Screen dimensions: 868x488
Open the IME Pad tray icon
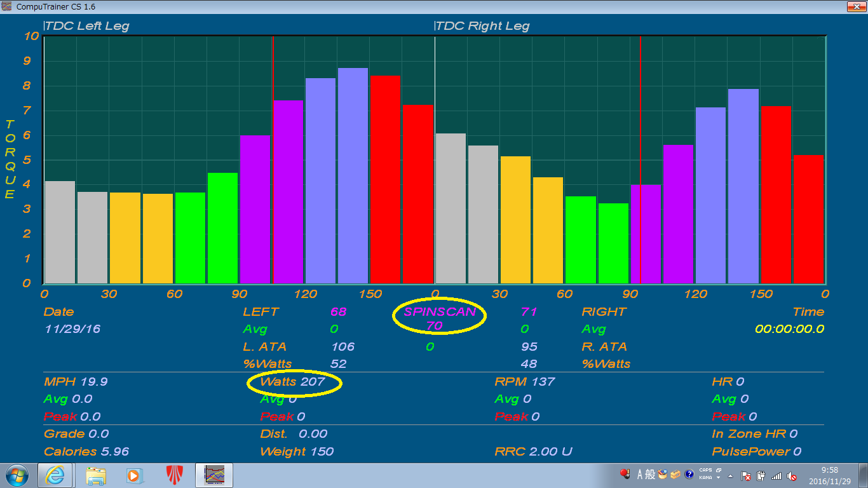click(x=662, y=474)
